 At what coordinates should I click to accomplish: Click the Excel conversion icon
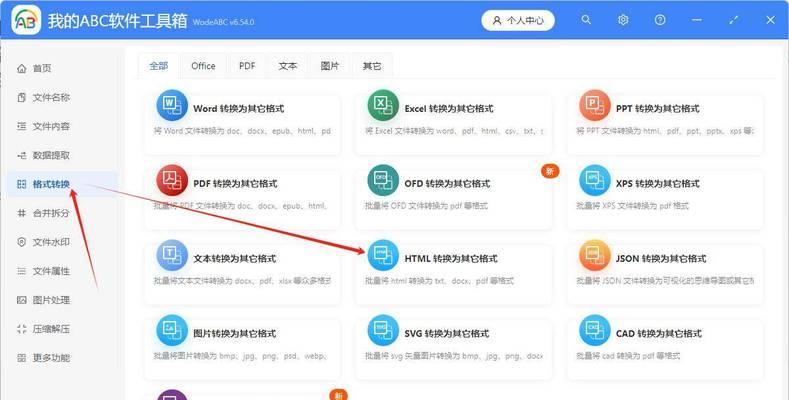coord(383,105)
